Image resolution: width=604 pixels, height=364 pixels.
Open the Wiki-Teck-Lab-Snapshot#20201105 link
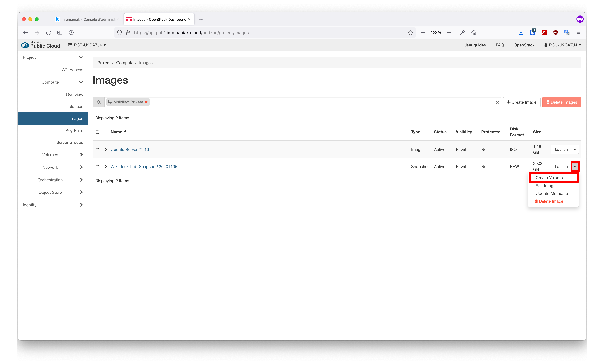(x=144, y=167)
